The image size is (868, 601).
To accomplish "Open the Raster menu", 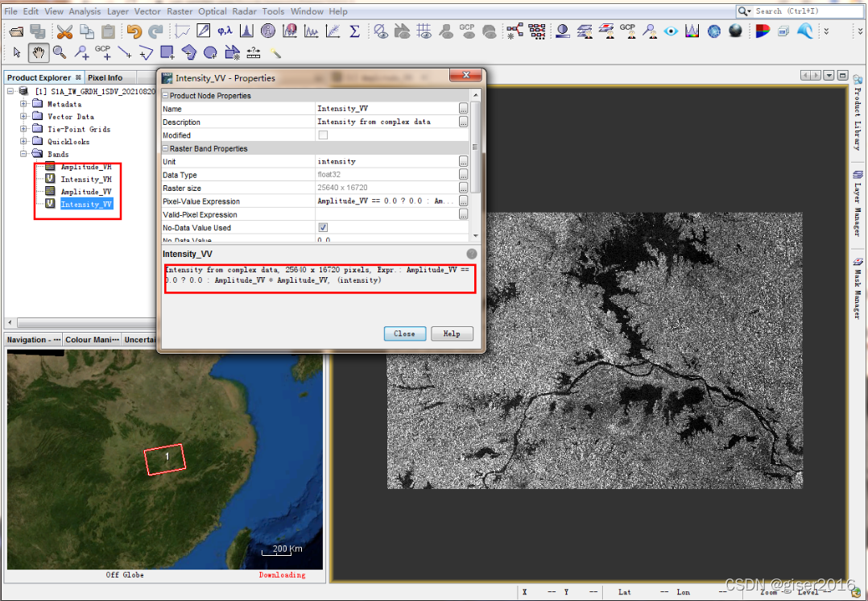I will click(x=180, y=11).
